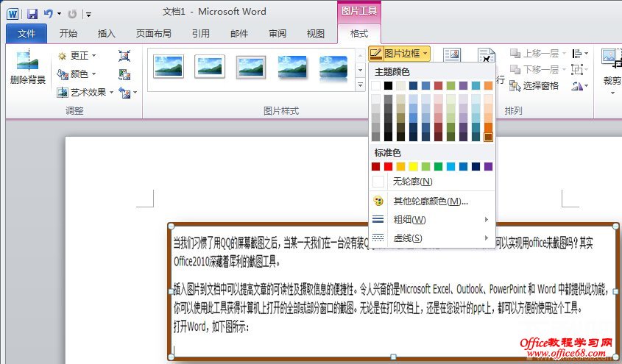Viewport: 622px width, 364px height.
Task: Open the 页面布局 ribbon tab
Action: tap(154, 33)
